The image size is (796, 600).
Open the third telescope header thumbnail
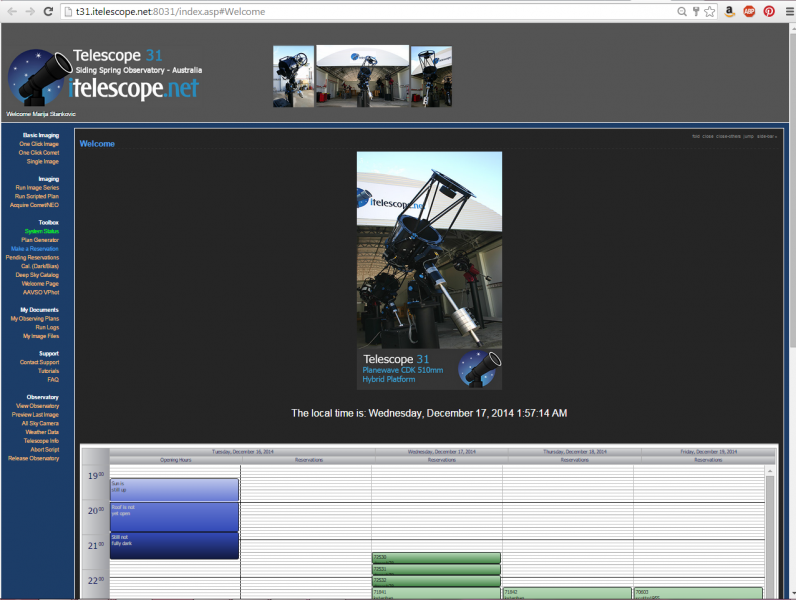[x=431, y=76]
